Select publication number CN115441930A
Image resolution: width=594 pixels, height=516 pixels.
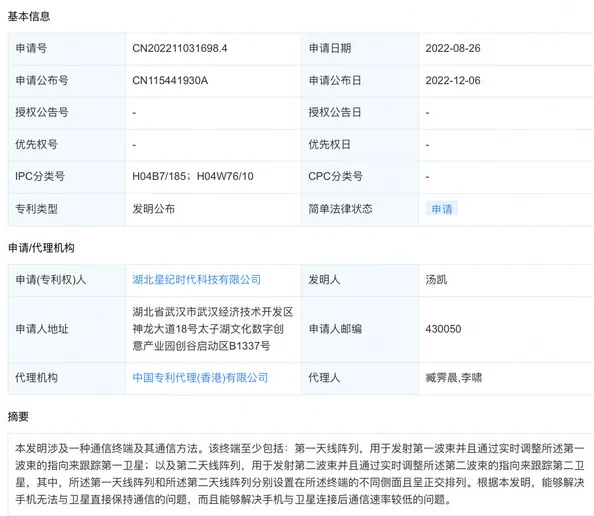(170, 80)
